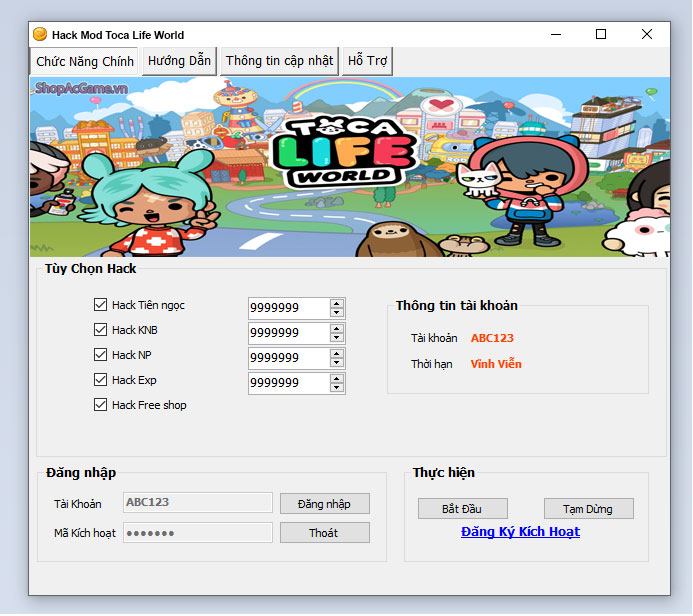Click the coin app icon in title bar
693x616 pixels.
(40, 34)
